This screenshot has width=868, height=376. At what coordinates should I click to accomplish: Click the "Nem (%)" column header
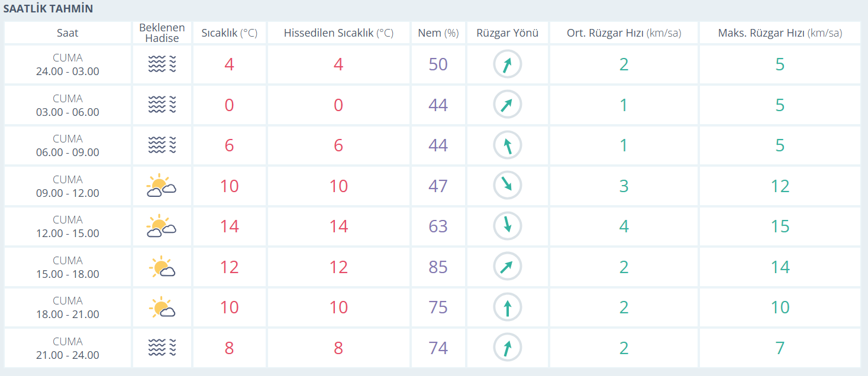[x=438, y=33]
